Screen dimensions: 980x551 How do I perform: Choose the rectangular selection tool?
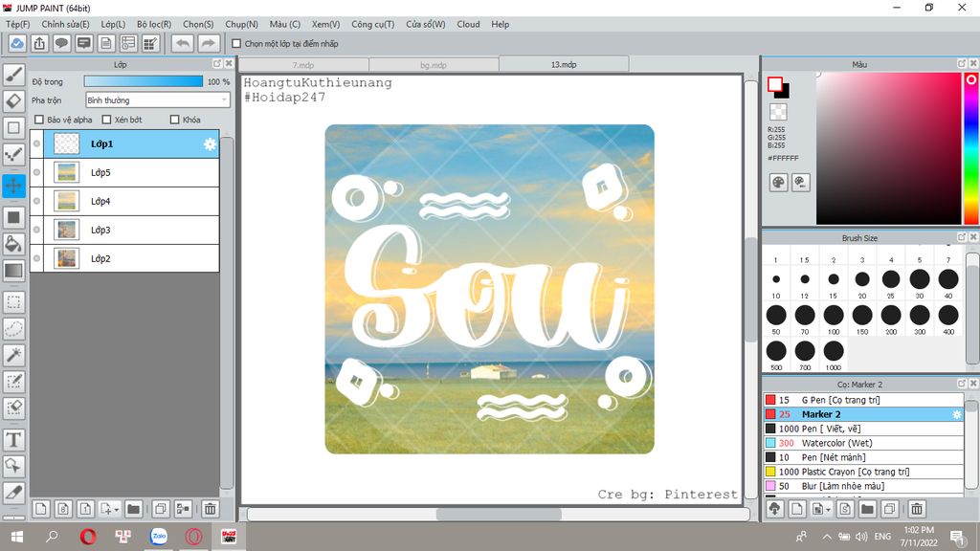click(13, 302)
